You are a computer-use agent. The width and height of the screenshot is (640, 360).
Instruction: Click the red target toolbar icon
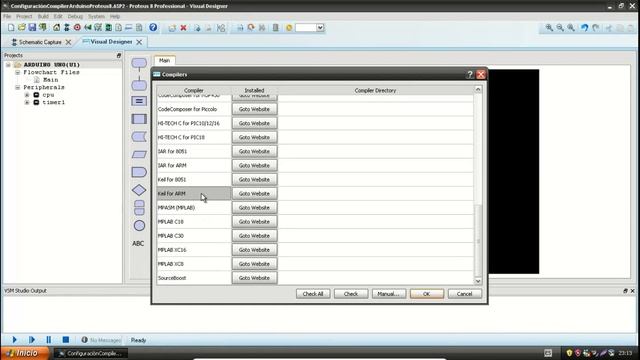click(77, 27)
